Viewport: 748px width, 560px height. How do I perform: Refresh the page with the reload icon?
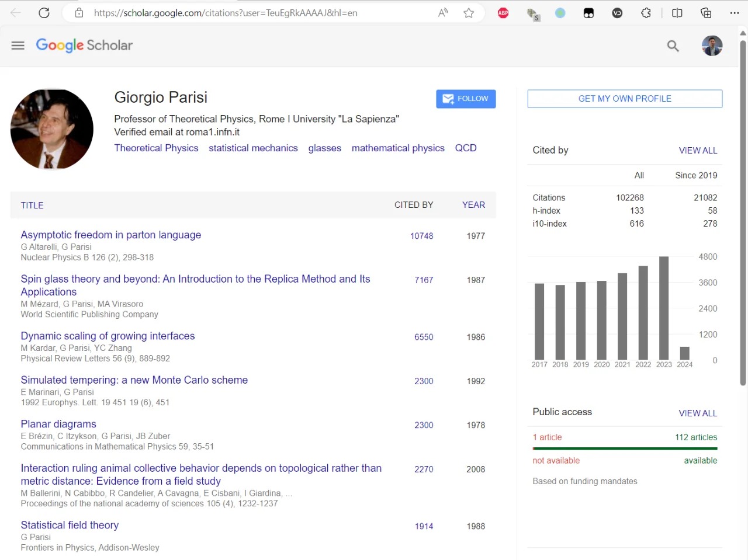(44, 13)
